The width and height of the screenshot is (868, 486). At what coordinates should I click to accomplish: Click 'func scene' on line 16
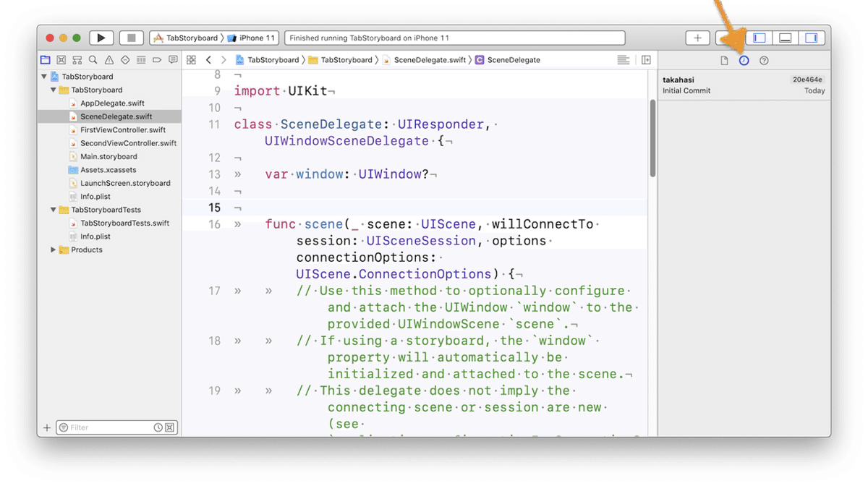[x=304, y=224]
